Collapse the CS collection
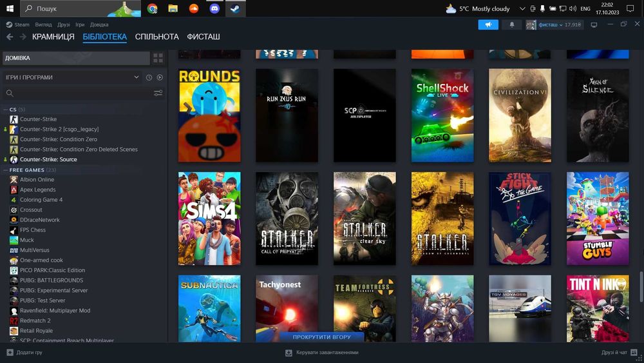Viewport: 644px width, 363px height. 5,110
